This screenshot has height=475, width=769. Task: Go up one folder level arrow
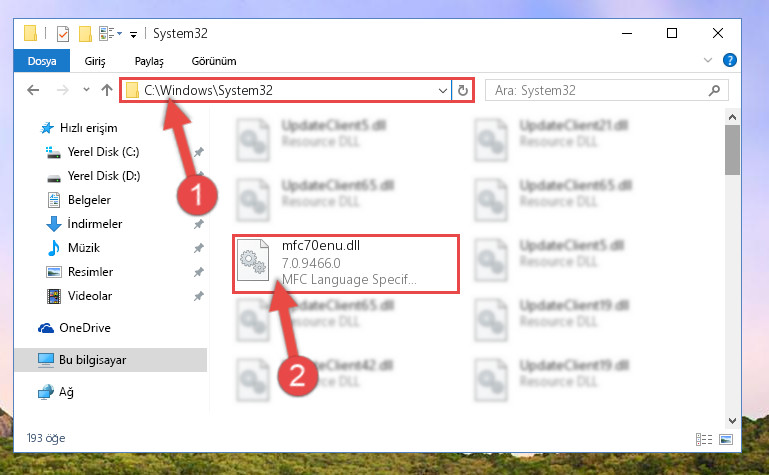(107, 90)
